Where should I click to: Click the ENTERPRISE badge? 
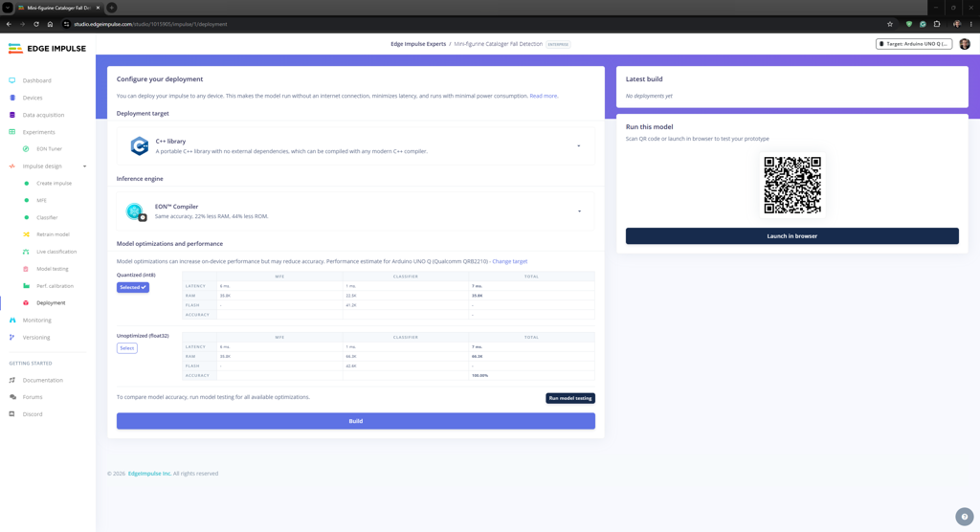(558, 44)
